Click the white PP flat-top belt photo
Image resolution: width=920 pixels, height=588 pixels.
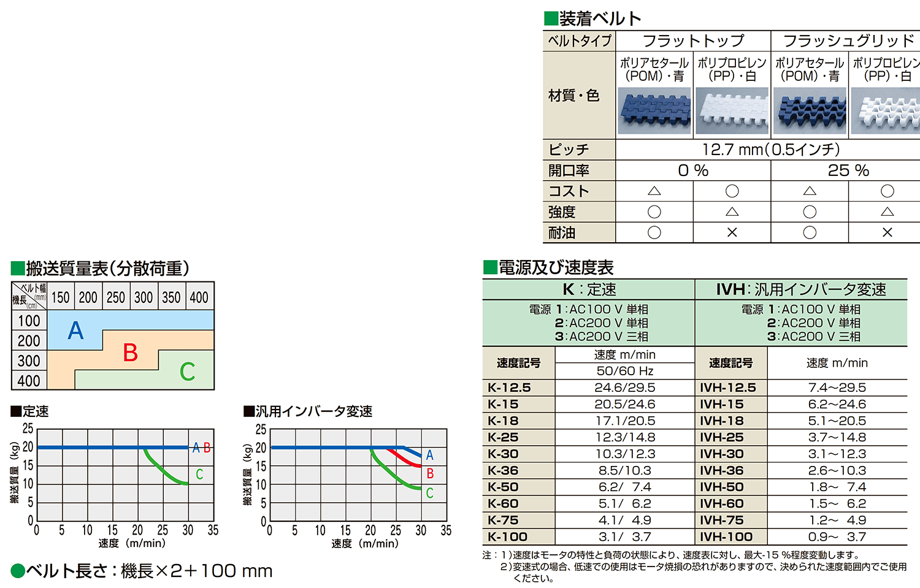pyautogui.click(x=732, y=111)
